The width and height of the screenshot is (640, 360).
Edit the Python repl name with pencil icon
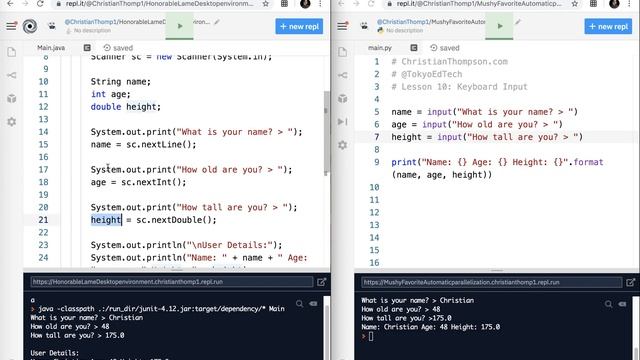(518, 22)
